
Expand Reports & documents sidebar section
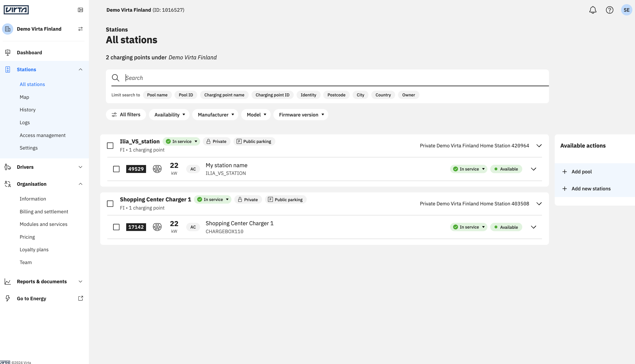(81, 281)
